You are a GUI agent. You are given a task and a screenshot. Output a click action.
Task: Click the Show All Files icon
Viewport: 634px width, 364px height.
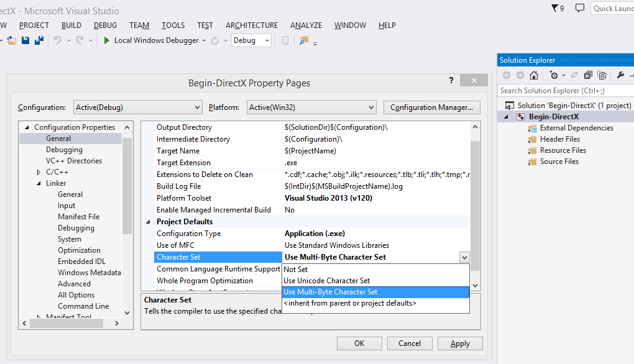tap(602, 75)
